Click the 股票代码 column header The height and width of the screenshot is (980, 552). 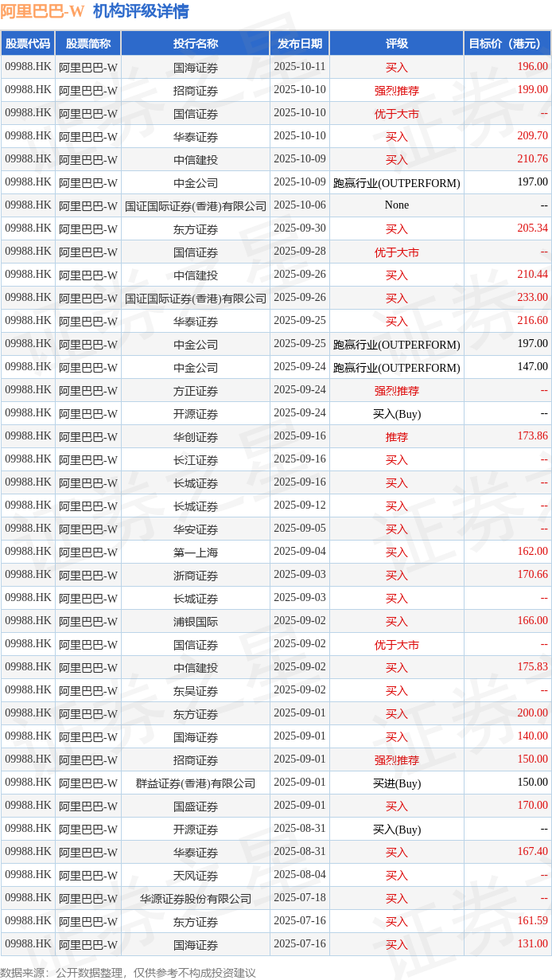27,44
